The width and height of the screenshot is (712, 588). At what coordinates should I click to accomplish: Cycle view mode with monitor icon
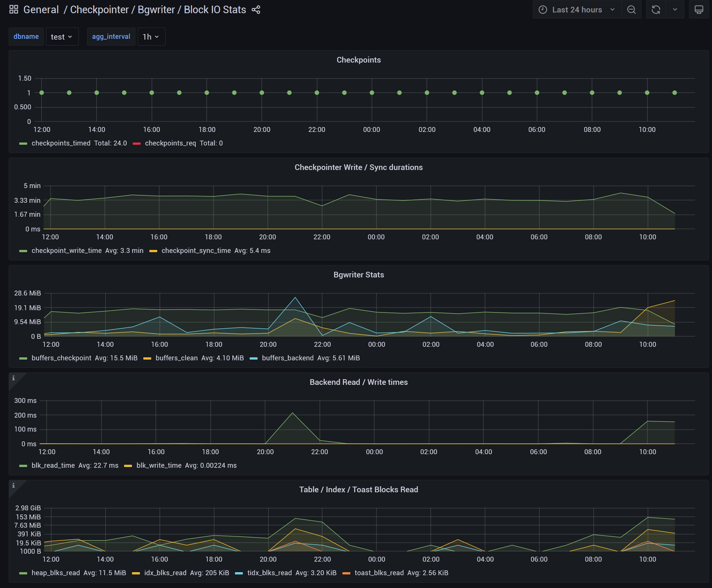point(699,10)
